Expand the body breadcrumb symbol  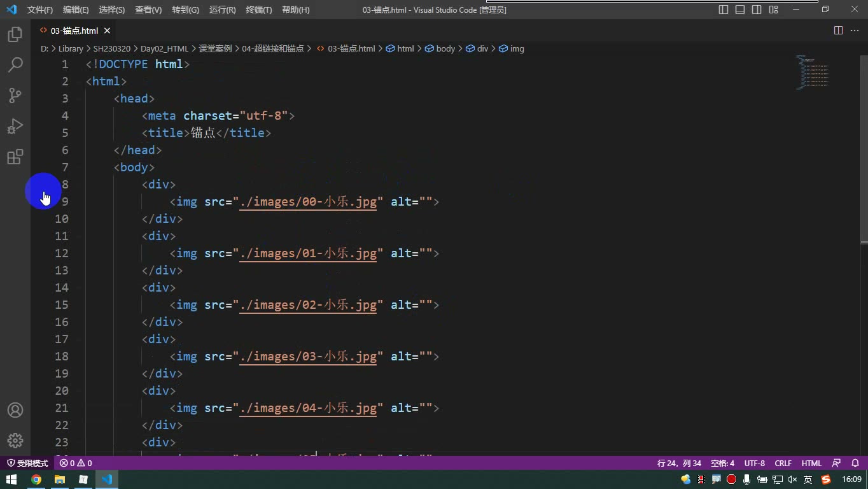click(440, 48)
